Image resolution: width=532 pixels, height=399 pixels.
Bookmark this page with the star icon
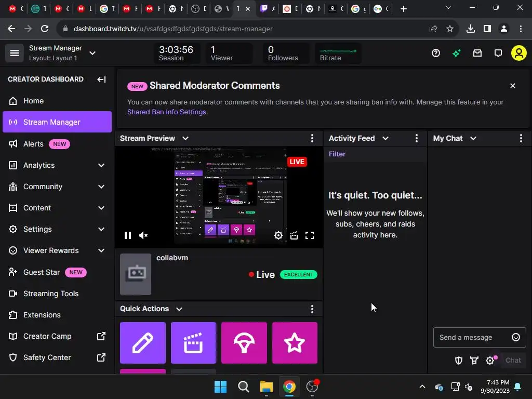coord(449,29)
